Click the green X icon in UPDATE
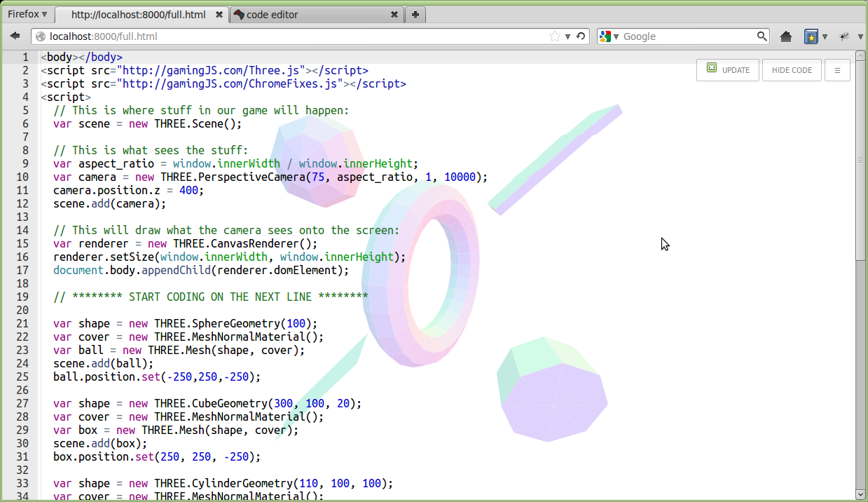The width and height of the screenshot is (868, 502). pos(712,68)
